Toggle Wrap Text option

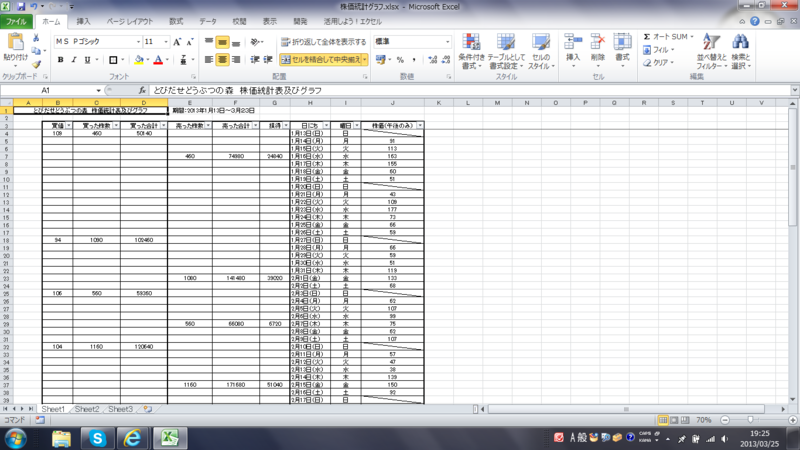[323, 42]
